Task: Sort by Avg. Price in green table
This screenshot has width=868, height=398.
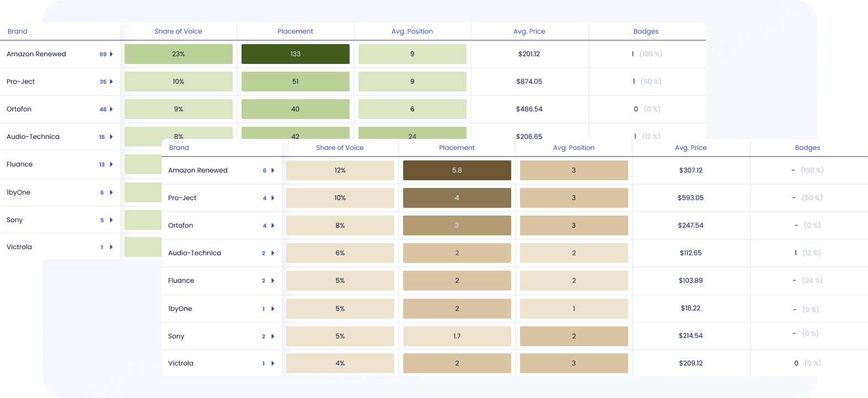Action: (529, 31)
